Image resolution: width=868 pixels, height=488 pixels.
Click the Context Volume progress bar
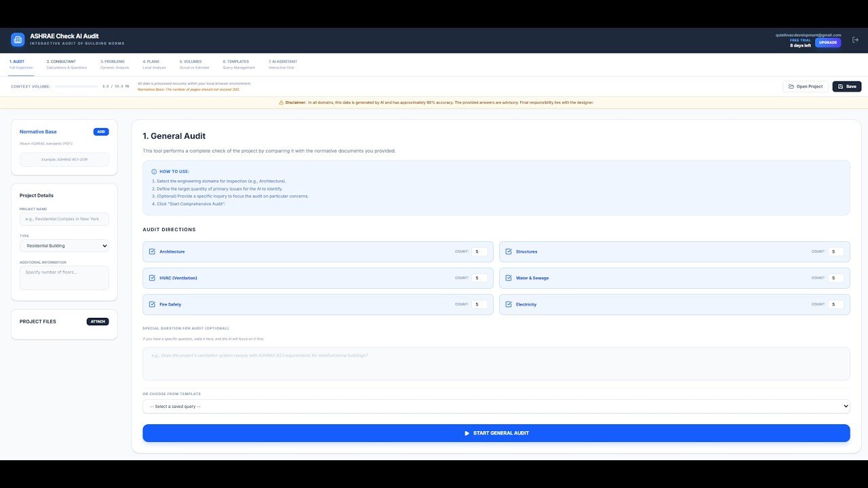coord(76,87)
